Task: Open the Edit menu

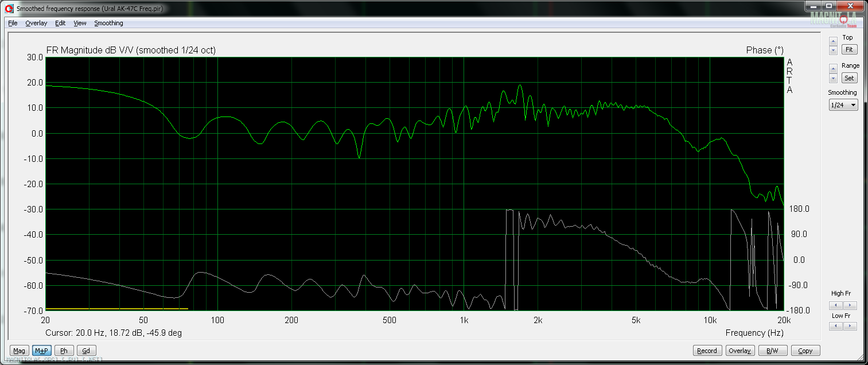Action: [x=60, y=23]
